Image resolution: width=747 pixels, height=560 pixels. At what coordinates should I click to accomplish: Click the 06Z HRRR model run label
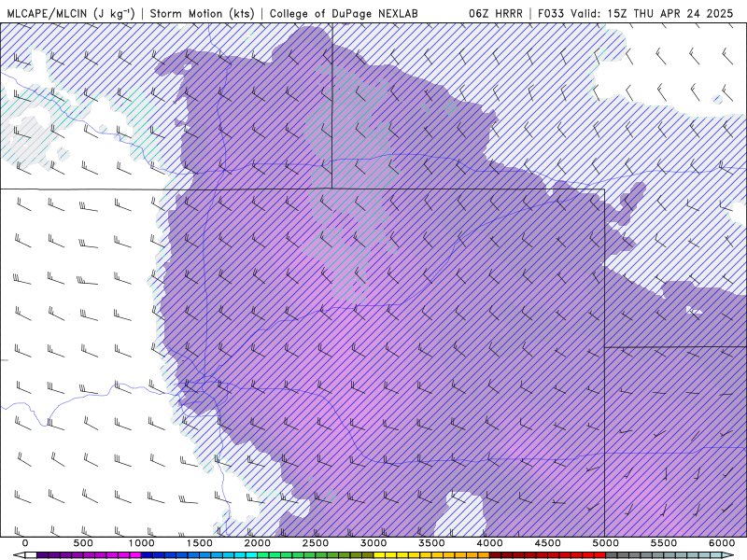(496, 13)
